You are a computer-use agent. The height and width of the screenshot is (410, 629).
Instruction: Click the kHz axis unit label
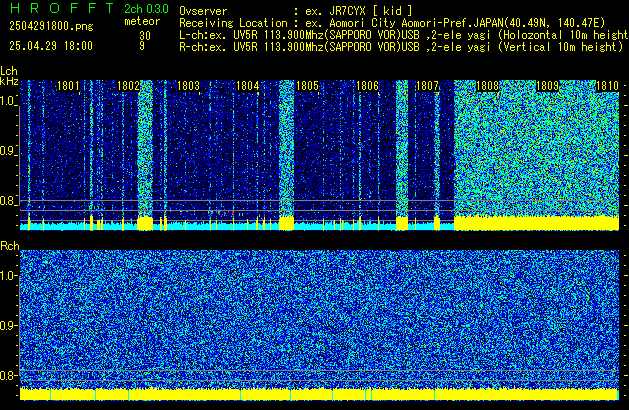pos(9,81)
